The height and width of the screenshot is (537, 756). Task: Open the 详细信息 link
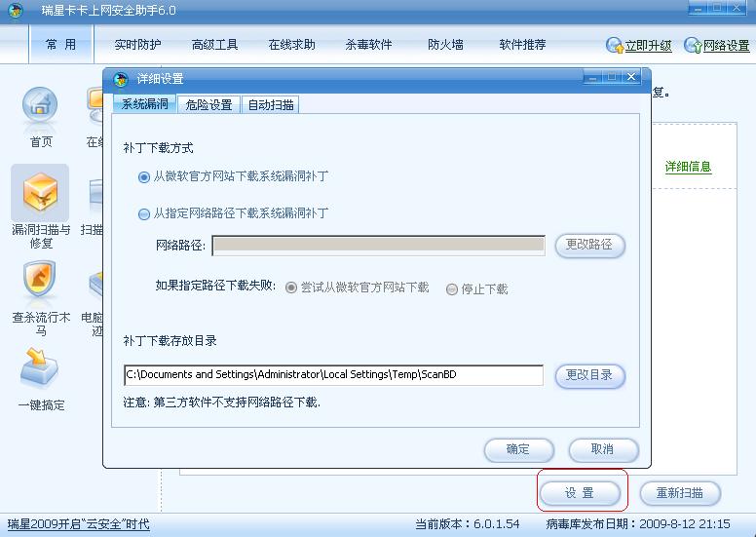pyautogui.click(x=688, y=167)
